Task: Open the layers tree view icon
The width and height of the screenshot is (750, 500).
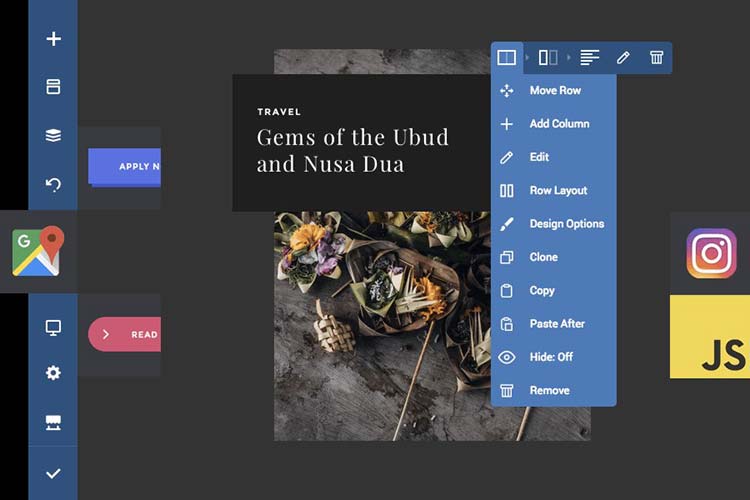Action: [x=54, y=136]
